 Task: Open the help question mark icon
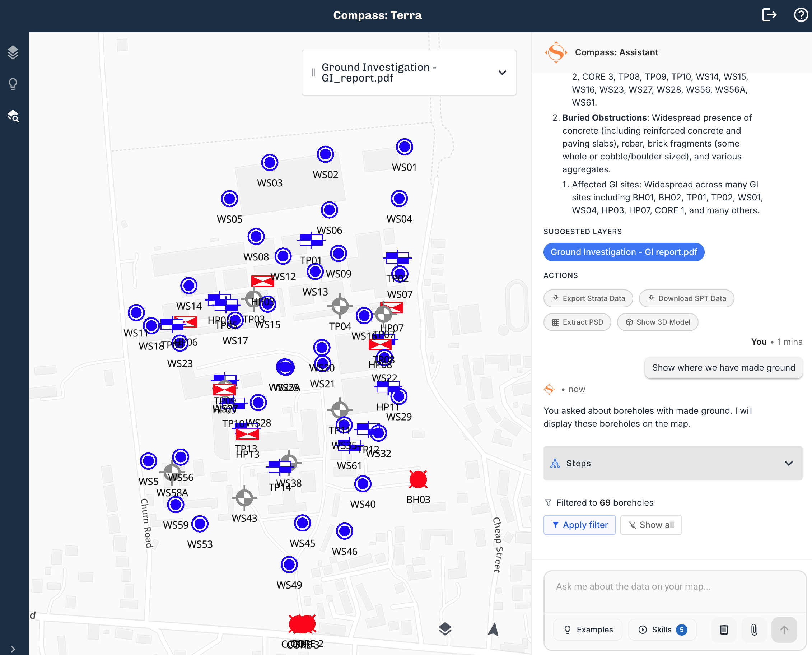coord(801,15)
